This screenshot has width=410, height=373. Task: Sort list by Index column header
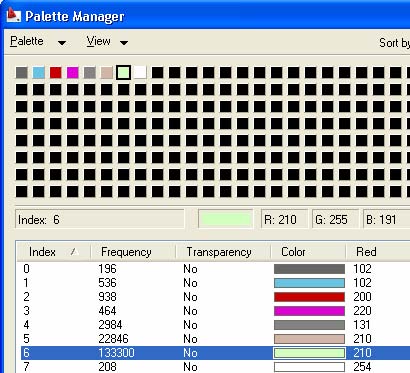pyautogui.click(x=53, y=252)
